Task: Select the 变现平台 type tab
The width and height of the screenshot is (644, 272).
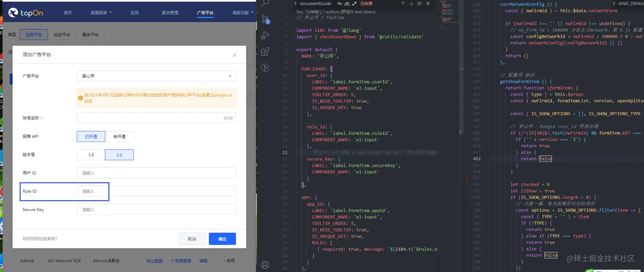Action: click(34, 35)
